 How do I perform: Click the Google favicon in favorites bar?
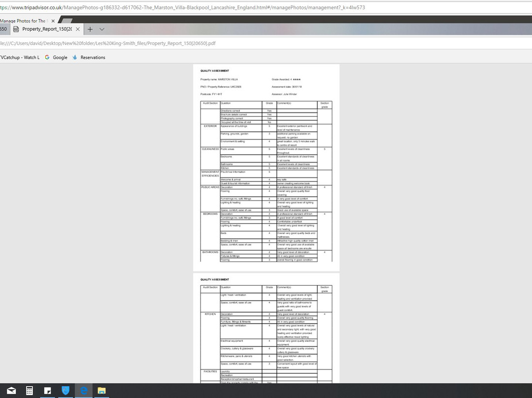tap(47, 57)
